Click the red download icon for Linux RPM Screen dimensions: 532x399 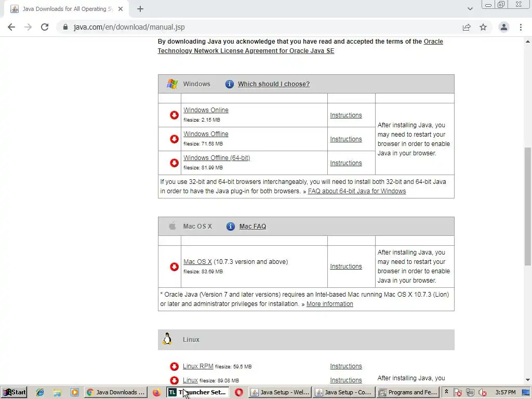pos(174,366)
